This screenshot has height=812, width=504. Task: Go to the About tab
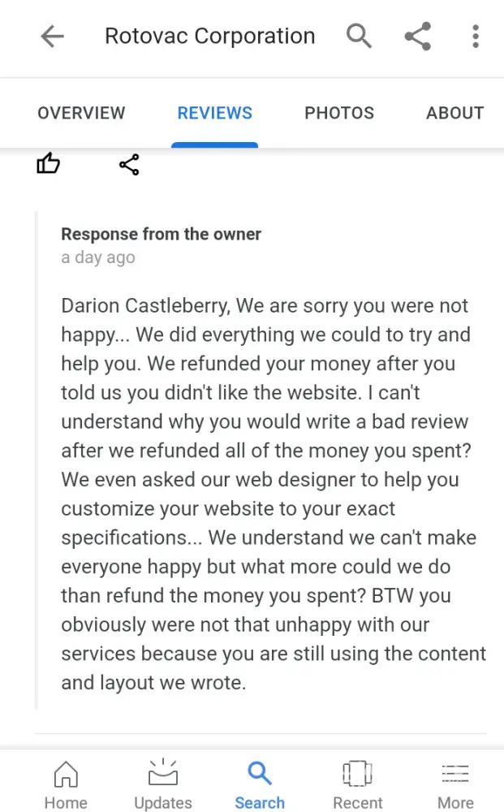[454, 113]
